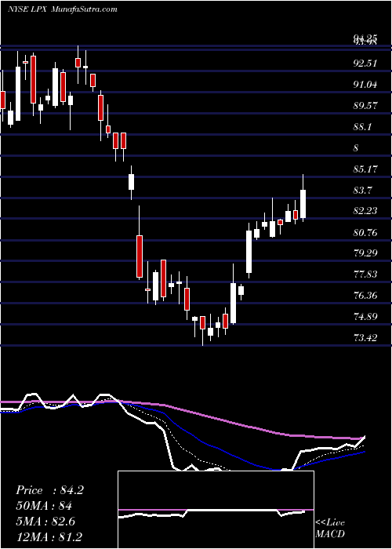Click the tall white candlestick rising to 80.76
392x549 pixels.
[x=249, y=252]
